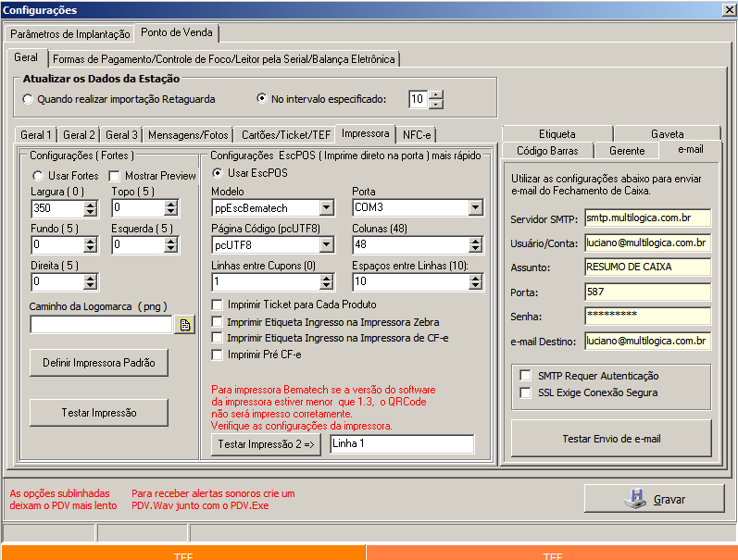Enable Mostrar Preview checkbox
The image size is (738, 560).
[116, 176]
